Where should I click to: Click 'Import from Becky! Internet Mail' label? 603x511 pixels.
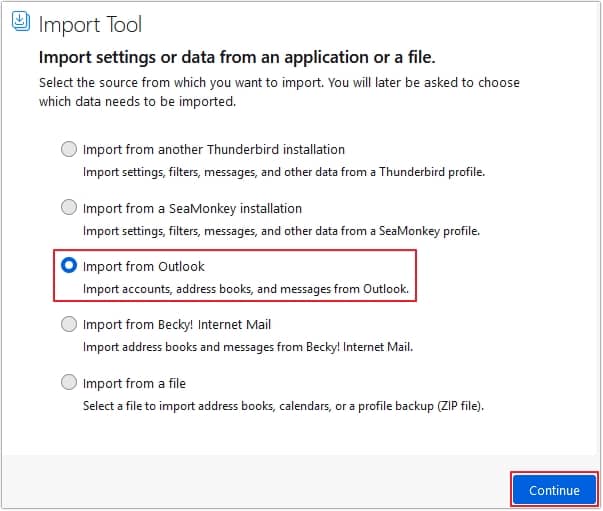177,325
